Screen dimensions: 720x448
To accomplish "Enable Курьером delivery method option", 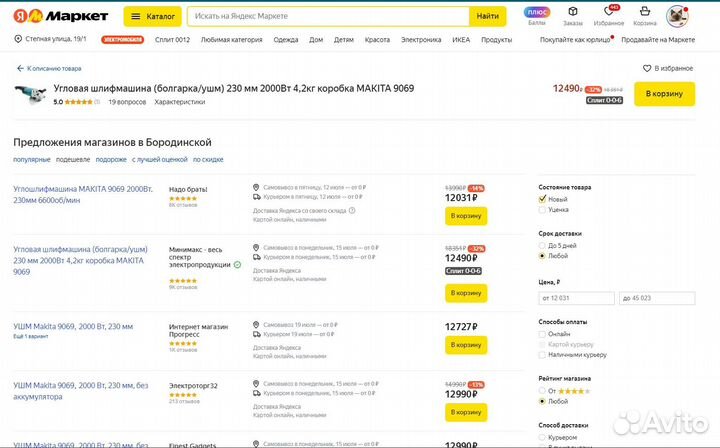I will coord(542,437).
